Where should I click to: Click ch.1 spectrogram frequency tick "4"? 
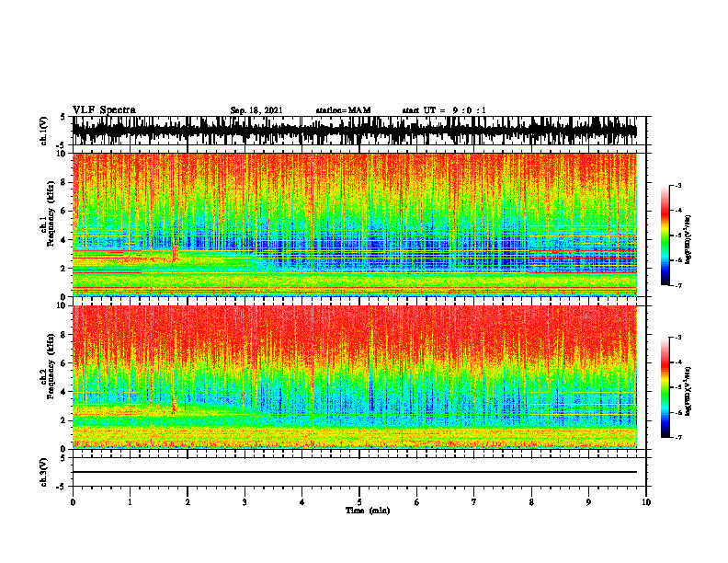point(65,240)
